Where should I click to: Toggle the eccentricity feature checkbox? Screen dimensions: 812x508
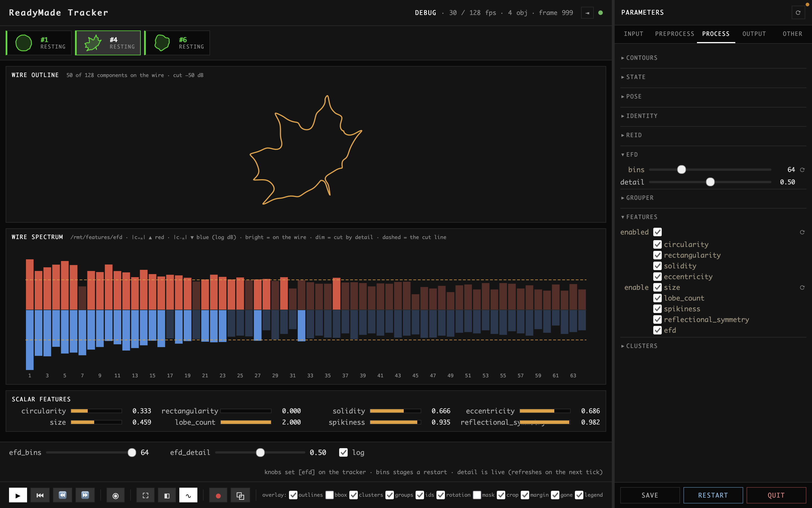[657, 277]
